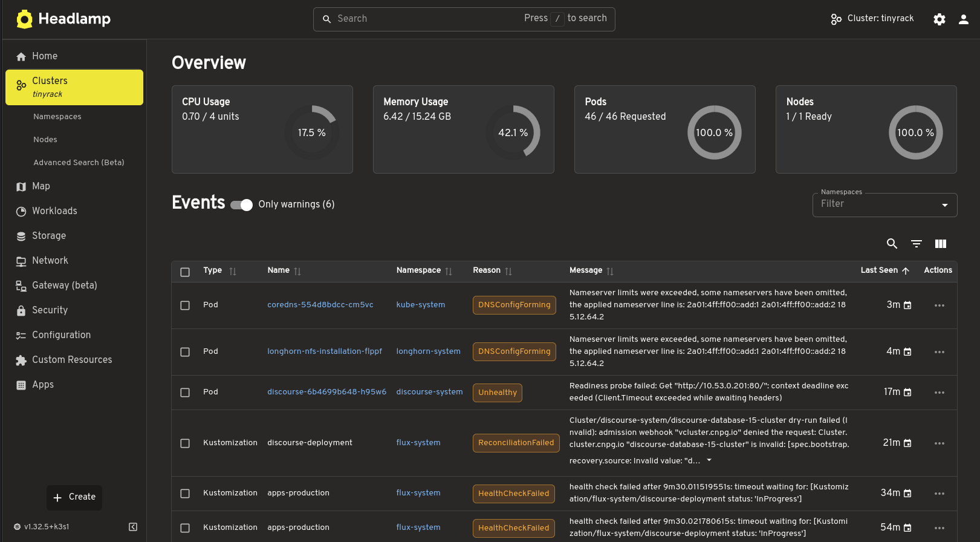980x542 pixels.
Task: Open the events table filter icon
Action: (x=917, y=244)
